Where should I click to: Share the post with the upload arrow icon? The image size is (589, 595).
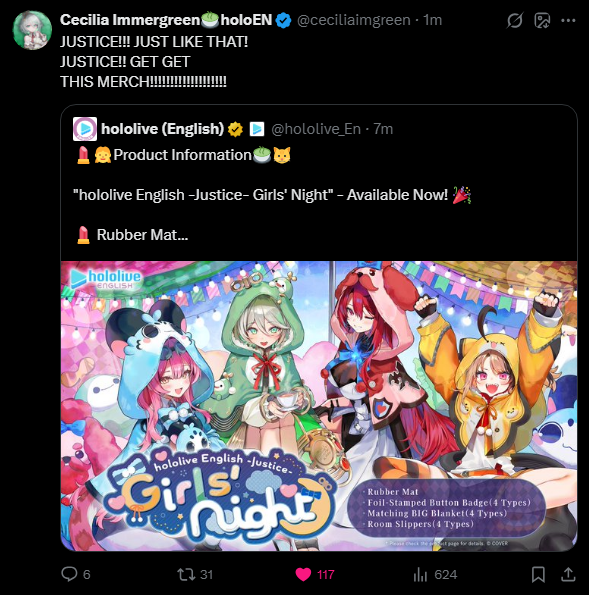[568, 575]
